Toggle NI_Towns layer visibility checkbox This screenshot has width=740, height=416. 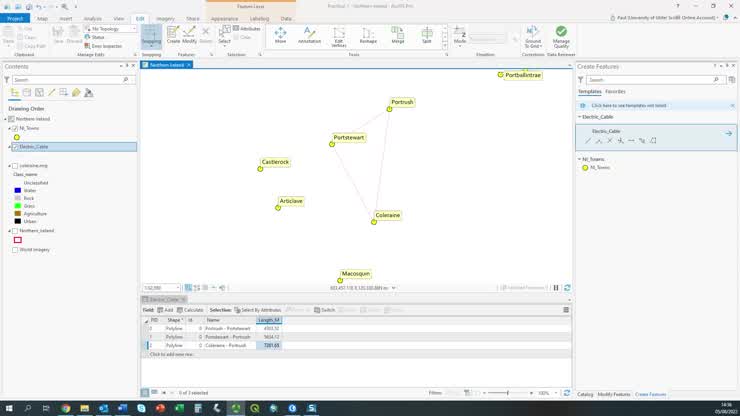(x=14, y=128)
